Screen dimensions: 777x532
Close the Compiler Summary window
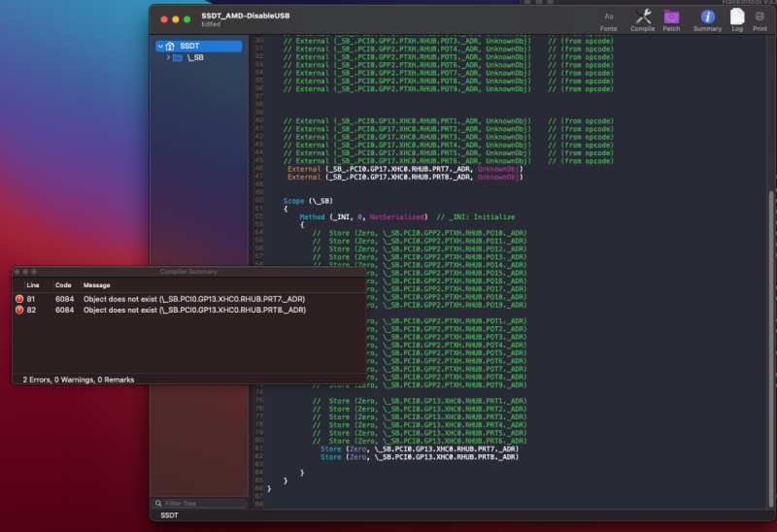(18, 272)
